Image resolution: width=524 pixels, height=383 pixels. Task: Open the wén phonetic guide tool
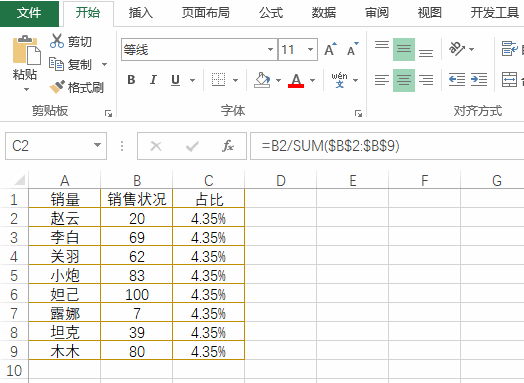(339, 80)
